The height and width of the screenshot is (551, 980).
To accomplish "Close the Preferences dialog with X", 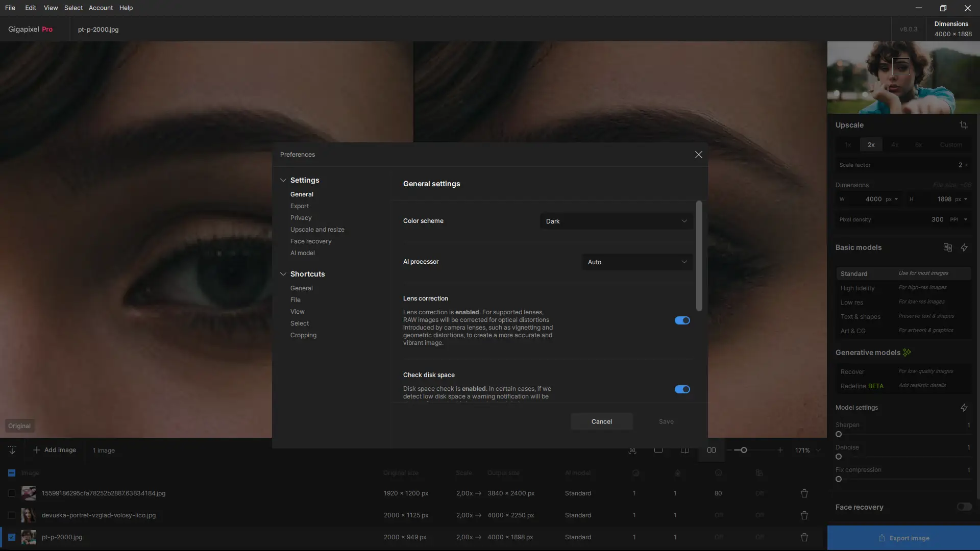I will pos(699,155).
